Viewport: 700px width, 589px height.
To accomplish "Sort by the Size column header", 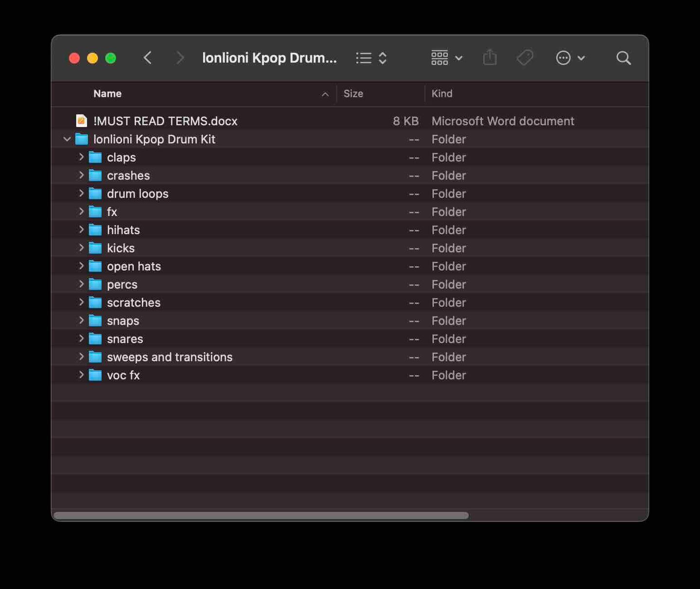I will 353,94.
